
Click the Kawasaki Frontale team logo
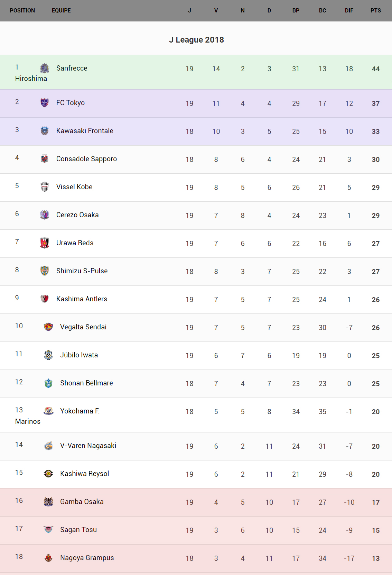[45, 131]
